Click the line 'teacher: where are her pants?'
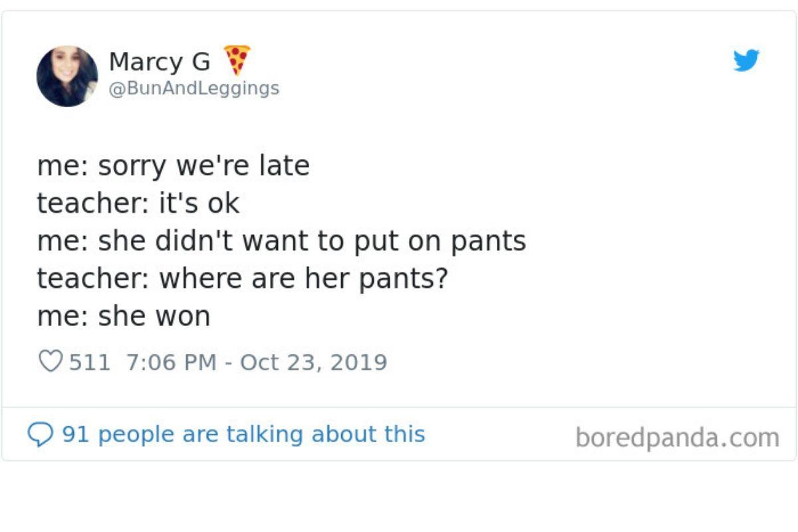Image resolution: width=798 pixels, height=532 pixels. pyautogui.click(x=243, y=279)
